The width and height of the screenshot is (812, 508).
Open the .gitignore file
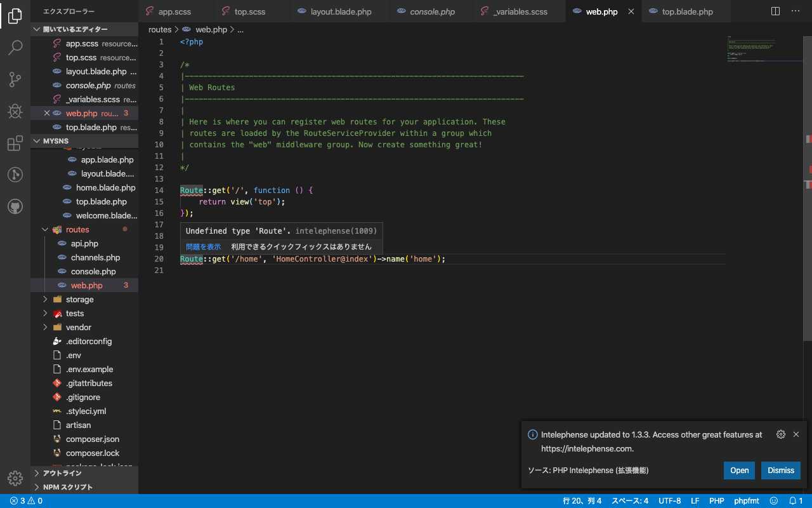tap(84, 397)
